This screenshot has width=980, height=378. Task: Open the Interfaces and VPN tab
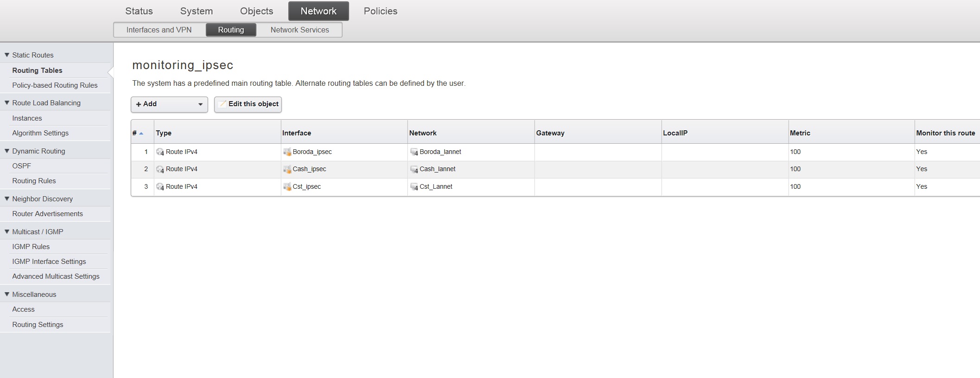tap(159, 30)
